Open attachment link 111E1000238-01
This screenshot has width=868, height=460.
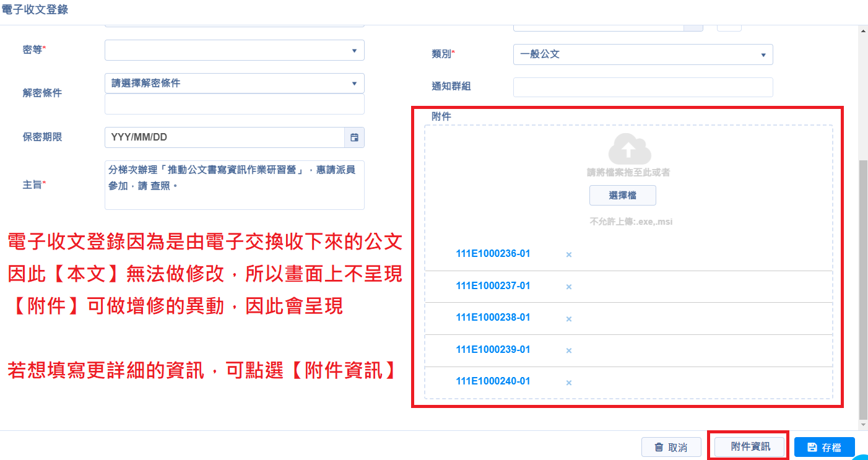493,318
